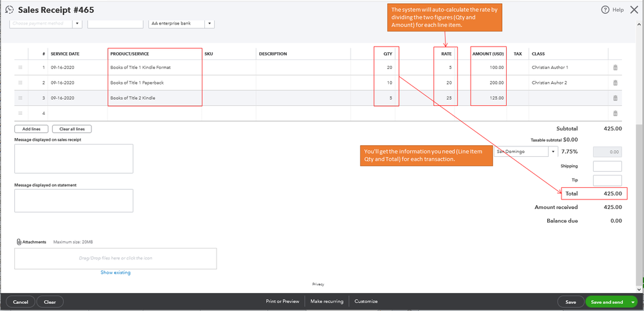The height and width of the screenshot is (311, 644).
Task: Open the Customize option
Action: [x=366, y=301]
